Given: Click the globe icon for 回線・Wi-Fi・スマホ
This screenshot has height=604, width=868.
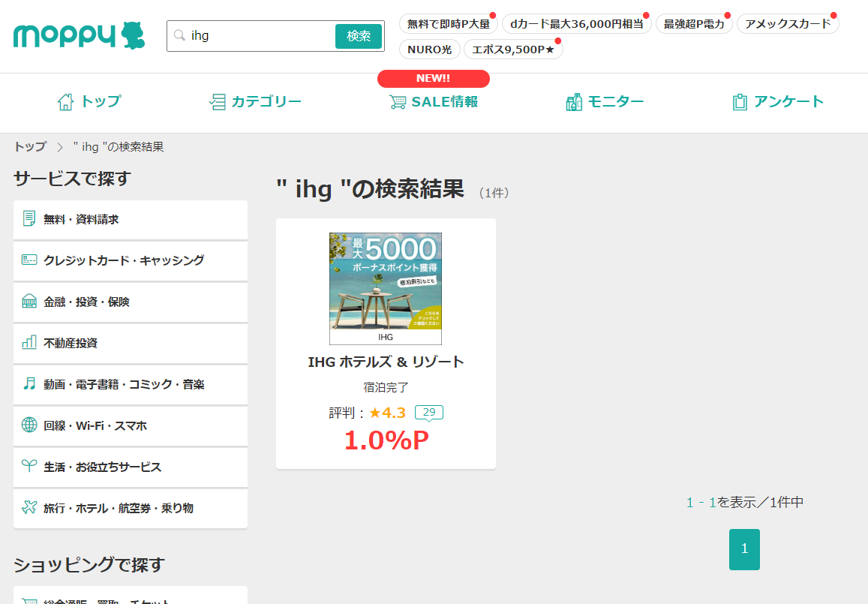Looking at the screenshot, I should click(x=29, y=425).
